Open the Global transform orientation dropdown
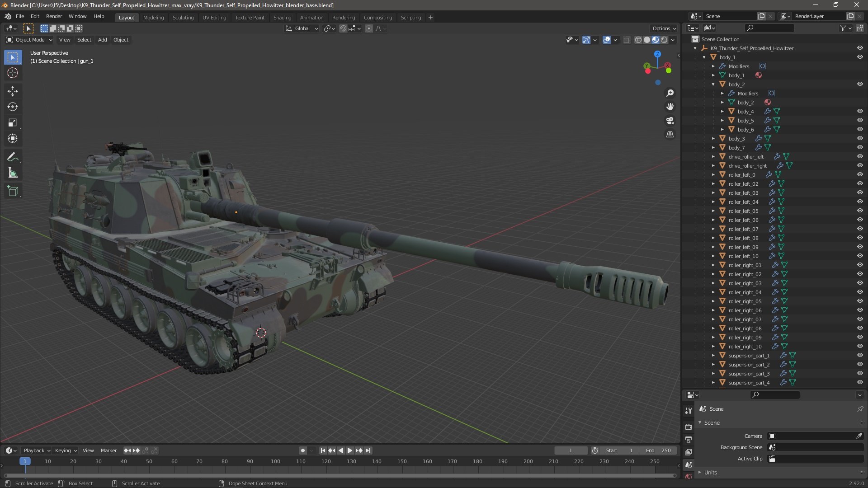Screen dimensions: 868x488 [x=302, y=28]
